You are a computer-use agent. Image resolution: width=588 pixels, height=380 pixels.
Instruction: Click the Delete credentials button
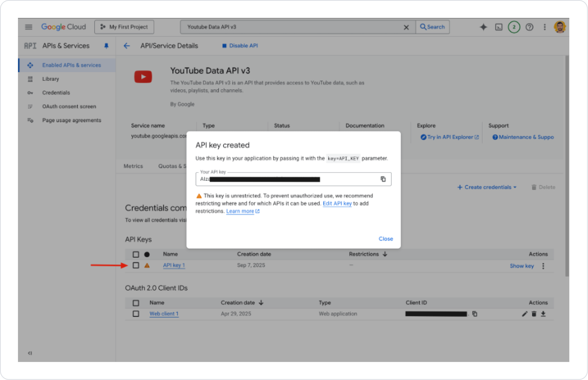(x=543, y=187)
